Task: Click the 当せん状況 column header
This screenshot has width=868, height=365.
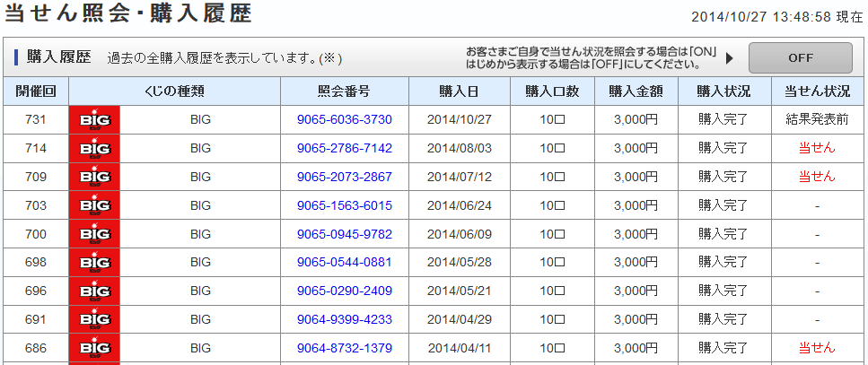Action: pyautogui.click(x=817, y=91)
